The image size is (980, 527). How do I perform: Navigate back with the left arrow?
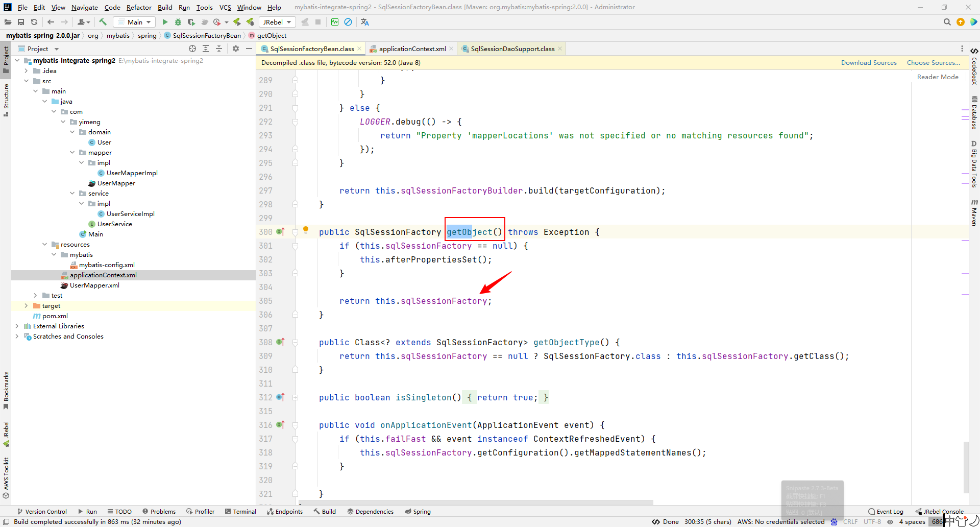pos(51,22)
